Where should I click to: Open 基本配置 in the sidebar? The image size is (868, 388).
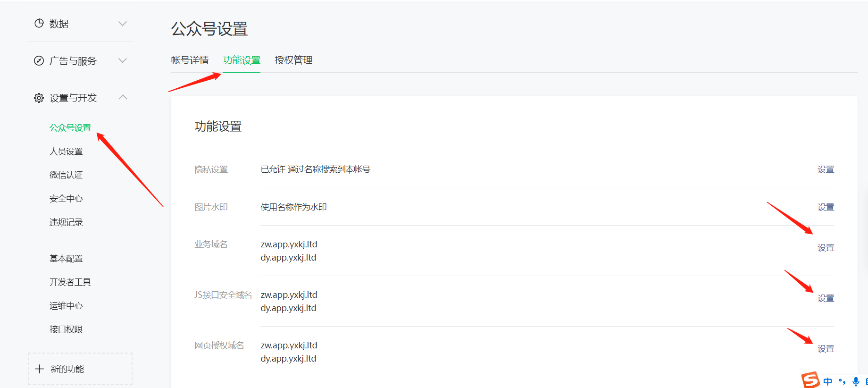point(66,258)
